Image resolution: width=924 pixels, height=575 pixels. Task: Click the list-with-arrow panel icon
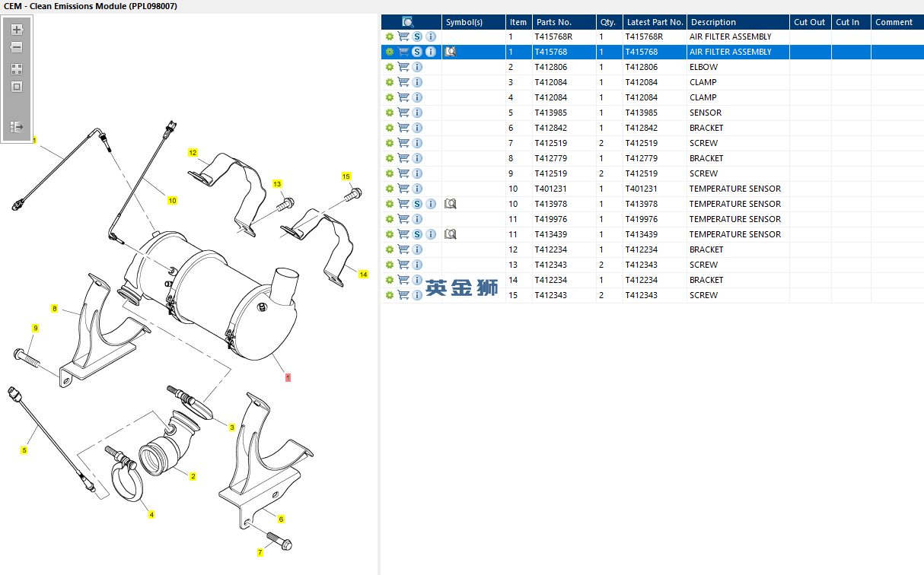(x=17, y=127)
